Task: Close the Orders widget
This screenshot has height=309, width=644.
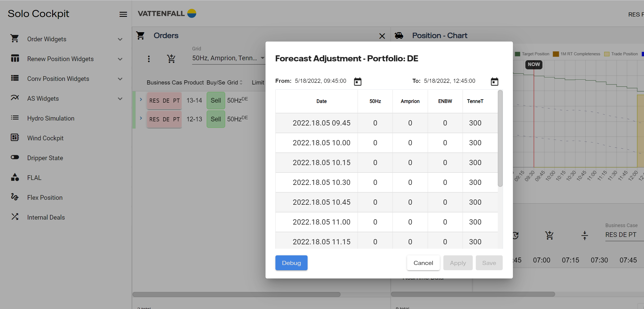Action: [382, 36]
